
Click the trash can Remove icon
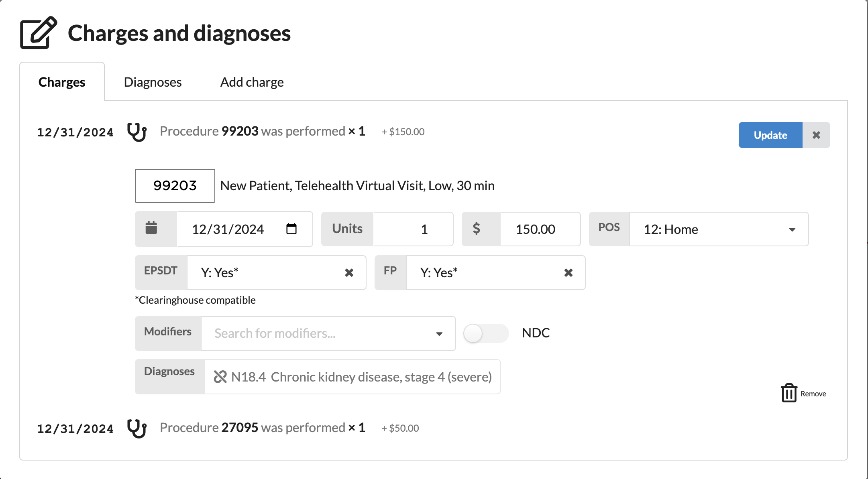tap(789, 393)
